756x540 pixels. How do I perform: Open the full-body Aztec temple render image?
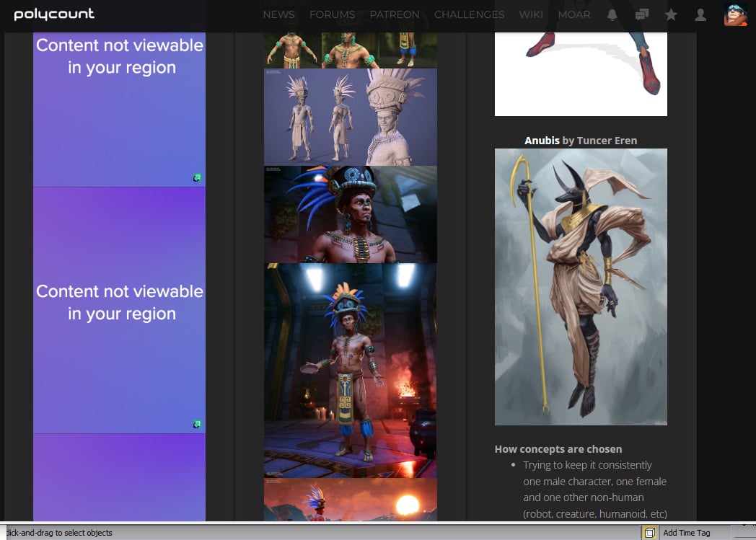pos(351,371)
